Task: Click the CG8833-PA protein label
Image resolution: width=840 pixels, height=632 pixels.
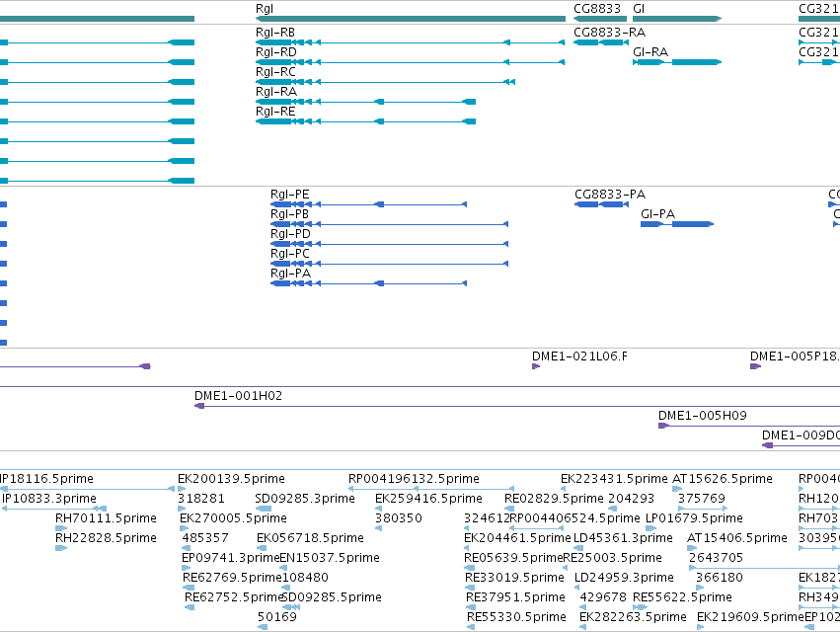Action: (610, 195)
